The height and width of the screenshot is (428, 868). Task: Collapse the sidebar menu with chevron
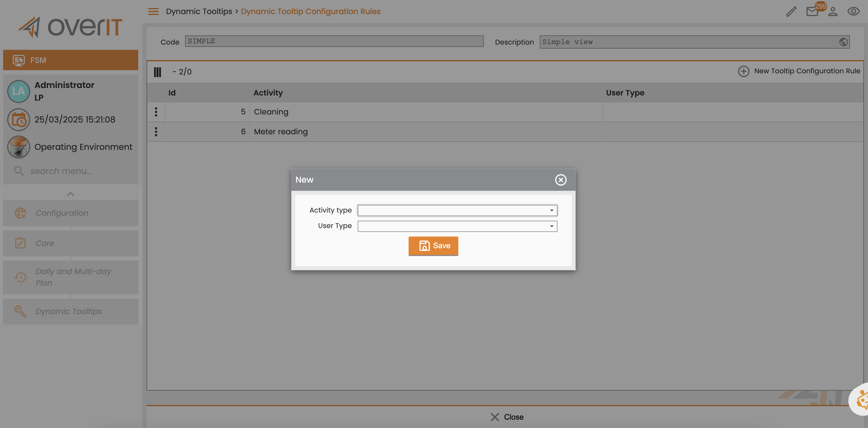click(70, 194)
